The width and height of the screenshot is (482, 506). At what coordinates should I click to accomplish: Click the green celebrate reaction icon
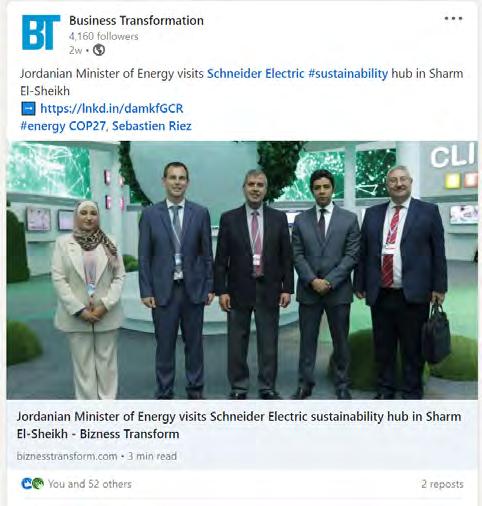38,483
